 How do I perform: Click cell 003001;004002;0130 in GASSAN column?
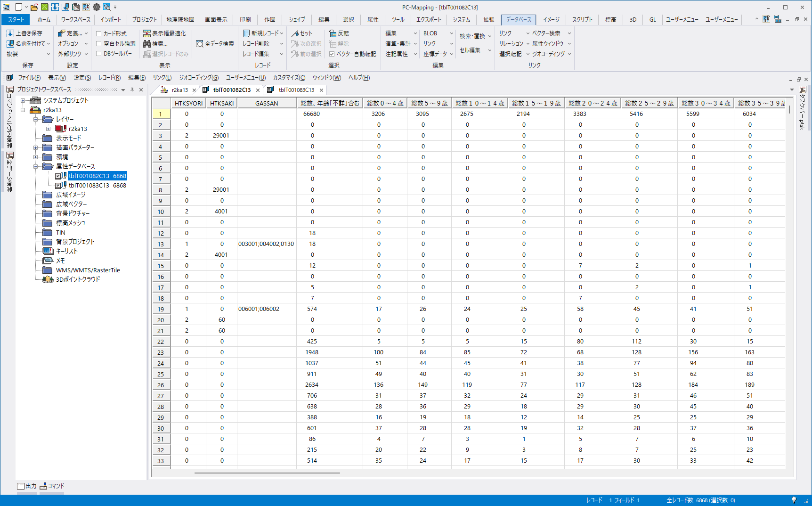pyautogui.click(x=266, y=244)
